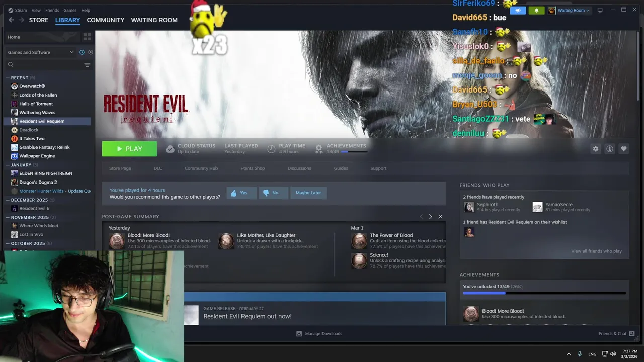Open the View menu
This screenshot has height=362, width=644.
[x=36, y=10]
